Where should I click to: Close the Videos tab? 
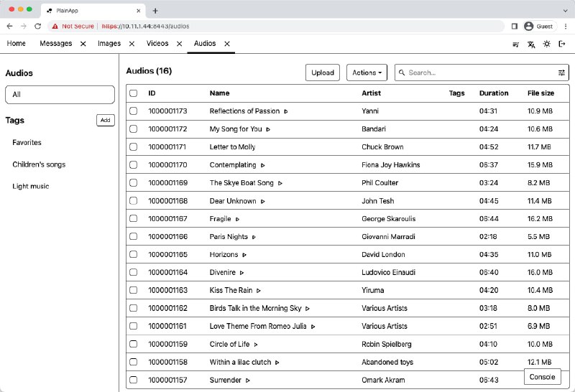click(179, 44)
